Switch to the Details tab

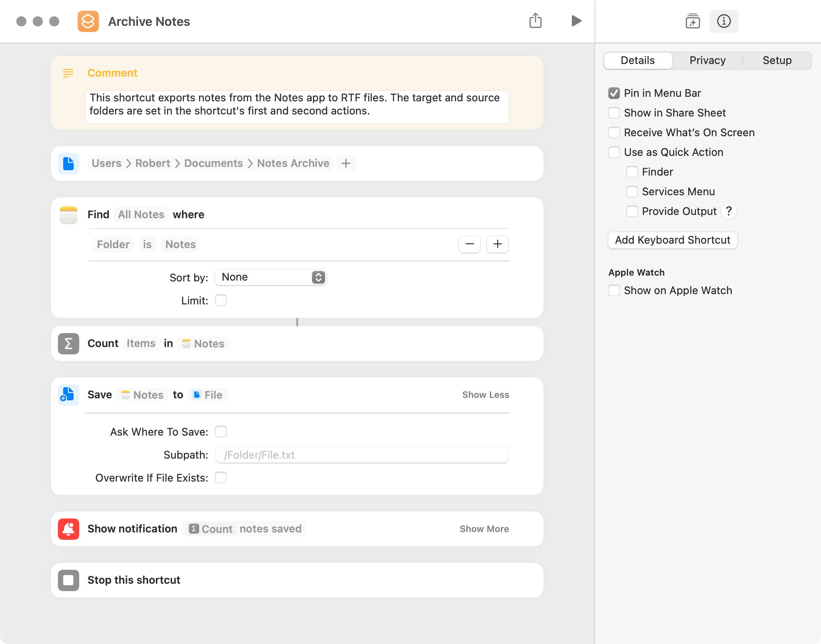(x=638, y=60)
